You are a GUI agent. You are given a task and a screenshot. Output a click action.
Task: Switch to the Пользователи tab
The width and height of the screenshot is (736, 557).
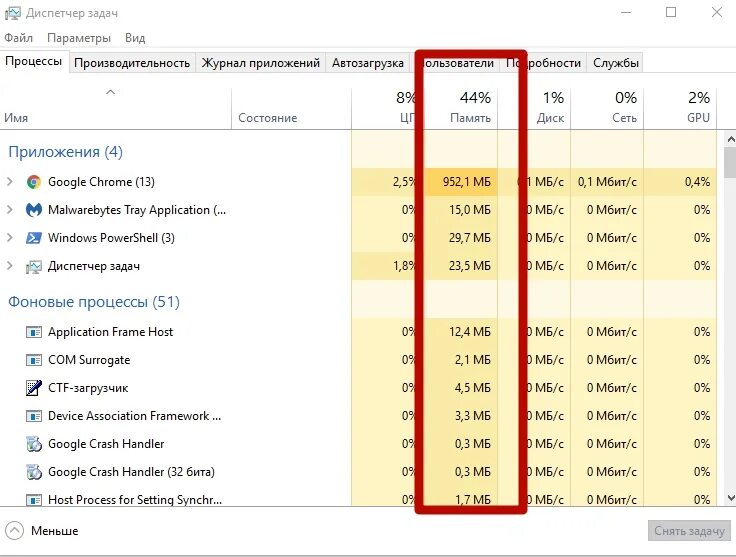[x=455, y=63]
